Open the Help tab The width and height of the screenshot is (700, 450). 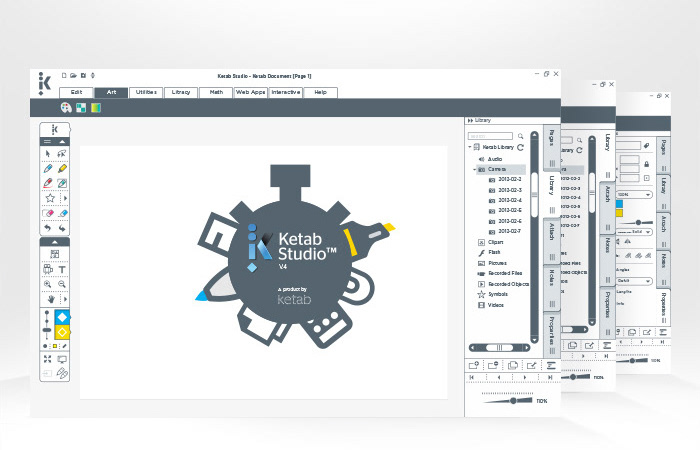tap(321, 92)
